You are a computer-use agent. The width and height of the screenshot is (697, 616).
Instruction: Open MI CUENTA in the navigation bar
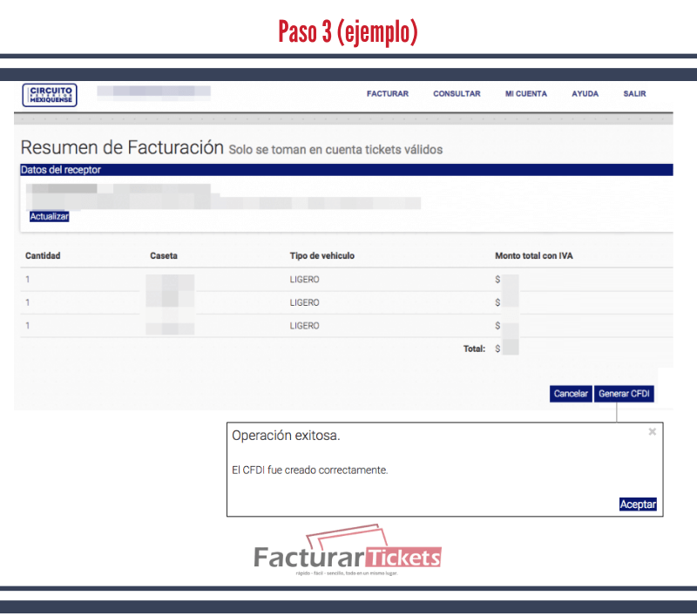525,93
